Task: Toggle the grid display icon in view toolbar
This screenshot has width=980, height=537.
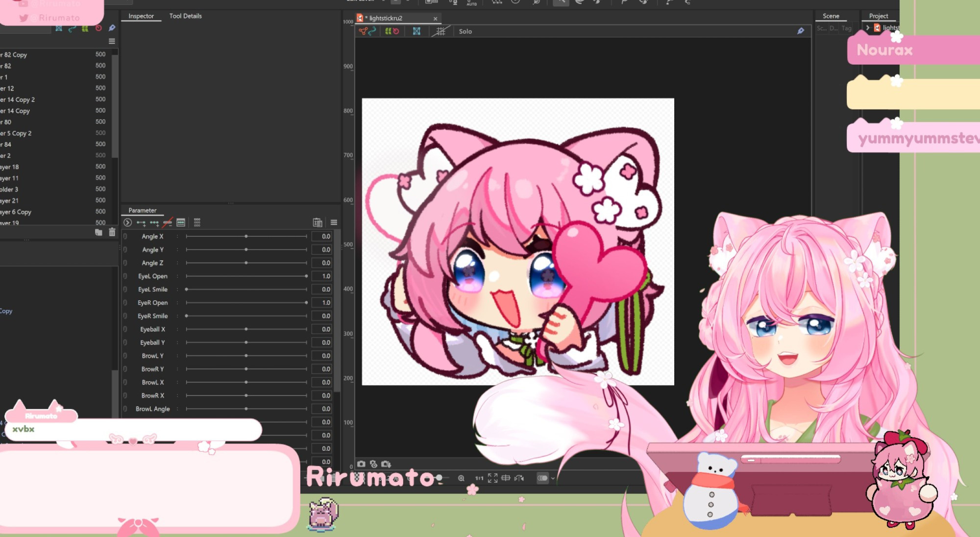Action: click(x=441, y=31)
